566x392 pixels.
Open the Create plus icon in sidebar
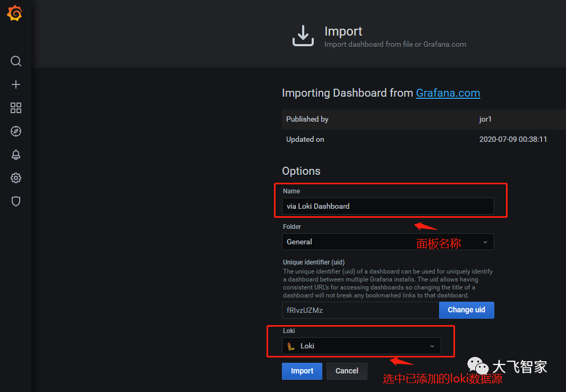pos(15,84)
